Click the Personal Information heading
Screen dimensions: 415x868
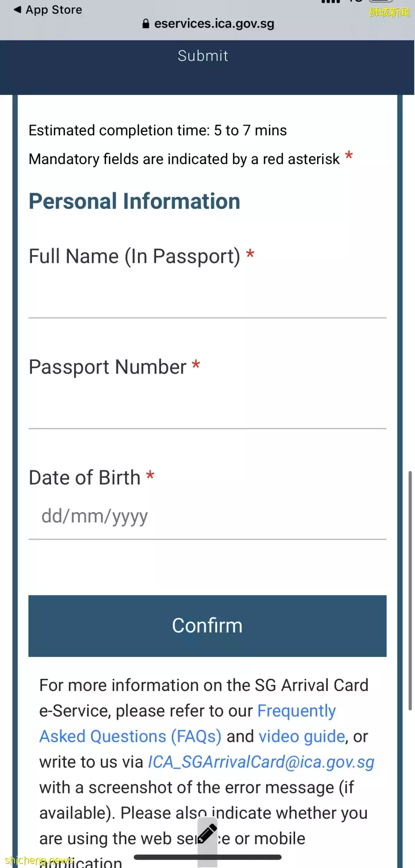(134, 201)
